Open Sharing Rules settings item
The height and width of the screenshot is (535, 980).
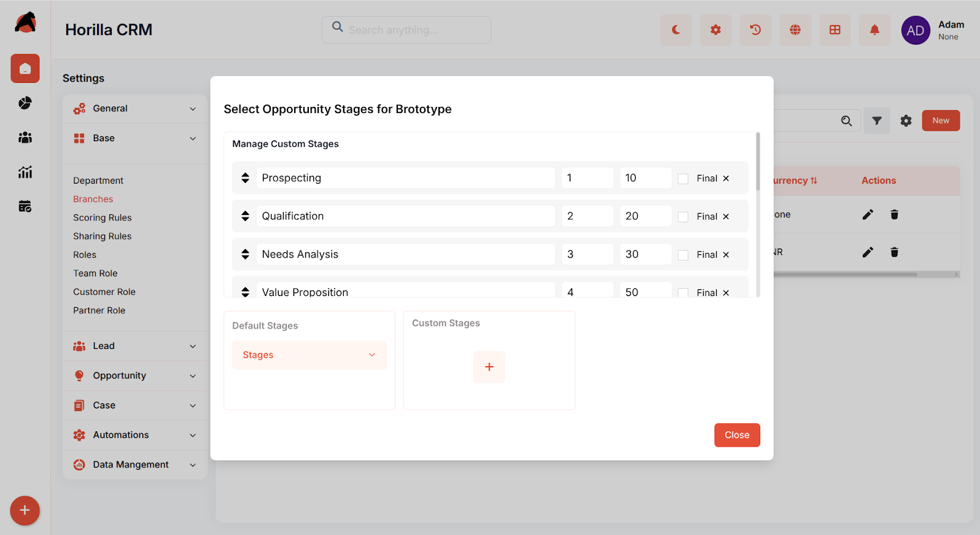[103, 236]
